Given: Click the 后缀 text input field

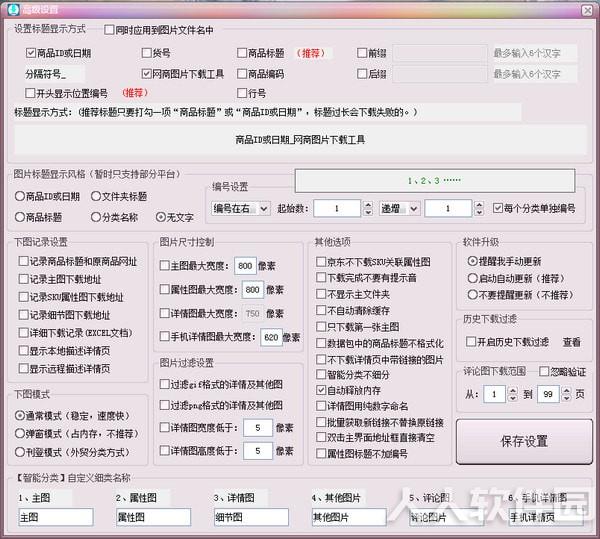Looking at the screenshot, I should click(440, 74).
